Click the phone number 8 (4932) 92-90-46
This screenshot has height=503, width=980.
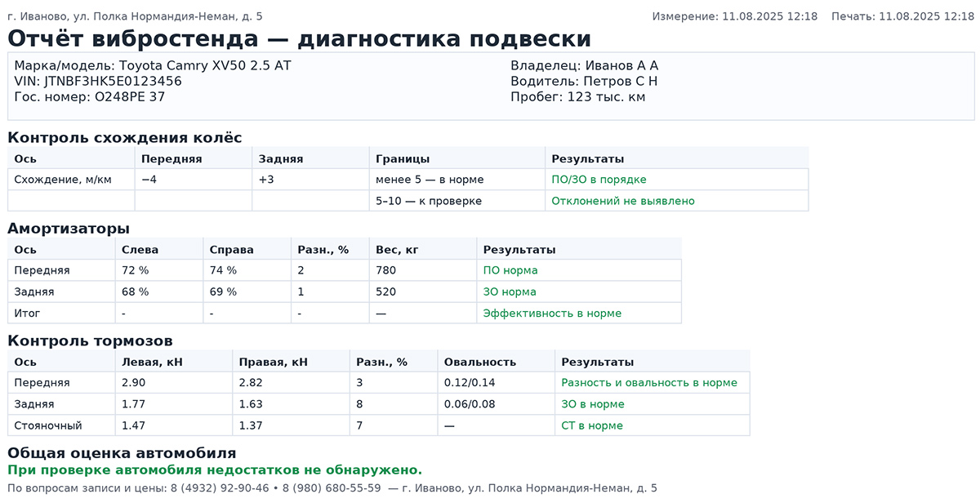(220, 488)
